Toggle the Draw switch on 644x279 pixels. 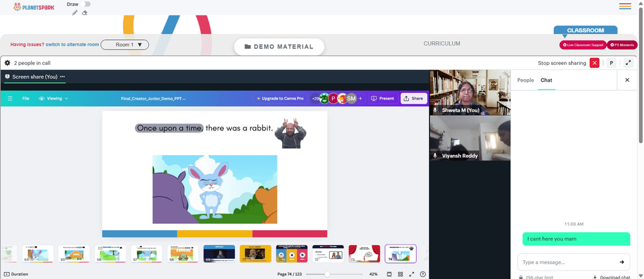(x=86, y=4)
